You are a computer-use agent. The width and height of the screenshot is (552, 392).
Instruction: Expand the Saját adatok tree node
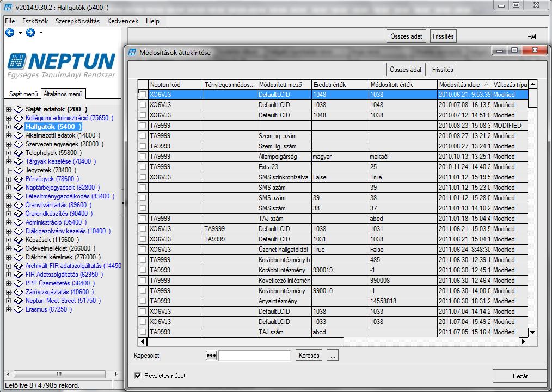[9, 109]
